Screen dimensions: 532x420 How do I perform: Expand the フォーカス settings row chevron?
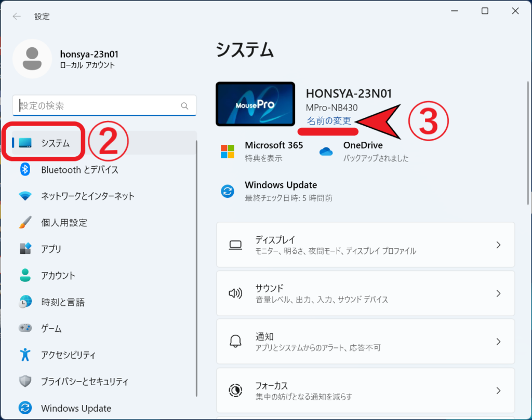(498, 390)
